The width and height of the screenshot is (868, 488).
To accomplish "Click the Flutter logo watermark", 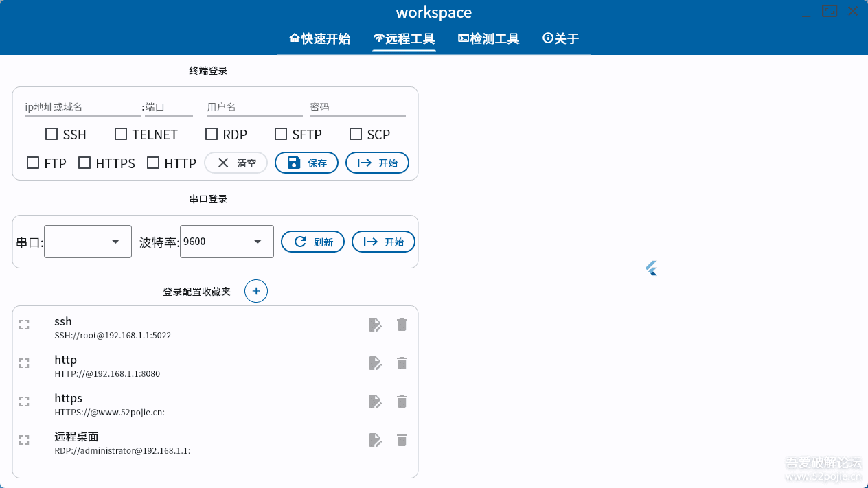I will click(x=650, y=268).
